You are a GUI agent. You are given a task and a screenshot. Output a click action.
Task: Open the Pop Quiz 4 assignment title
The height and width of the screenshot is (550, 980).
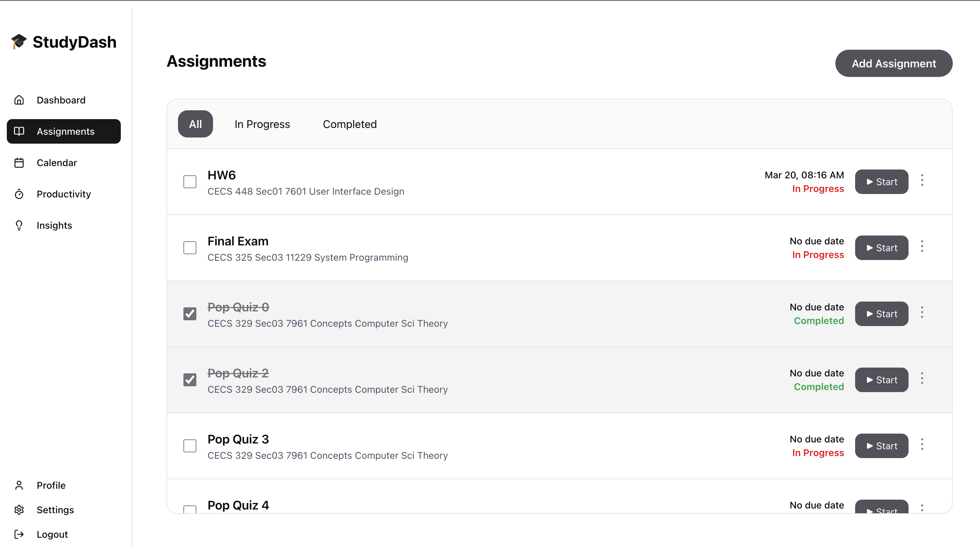(x=238, y=505)
